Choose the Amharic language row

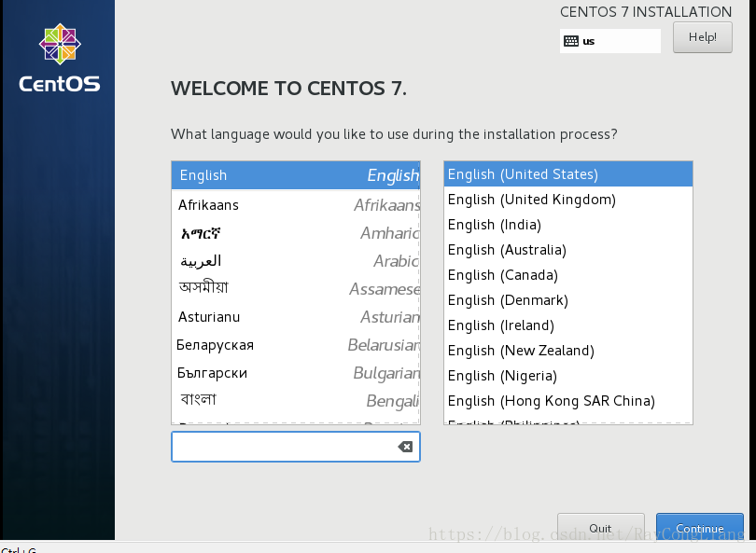[296, 233]
